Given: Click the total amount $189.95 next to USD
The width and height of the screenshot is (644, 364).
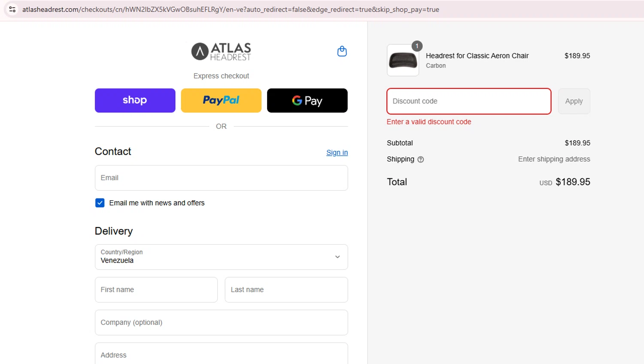Looking at the screenshot, I should (x=573, y=182).
